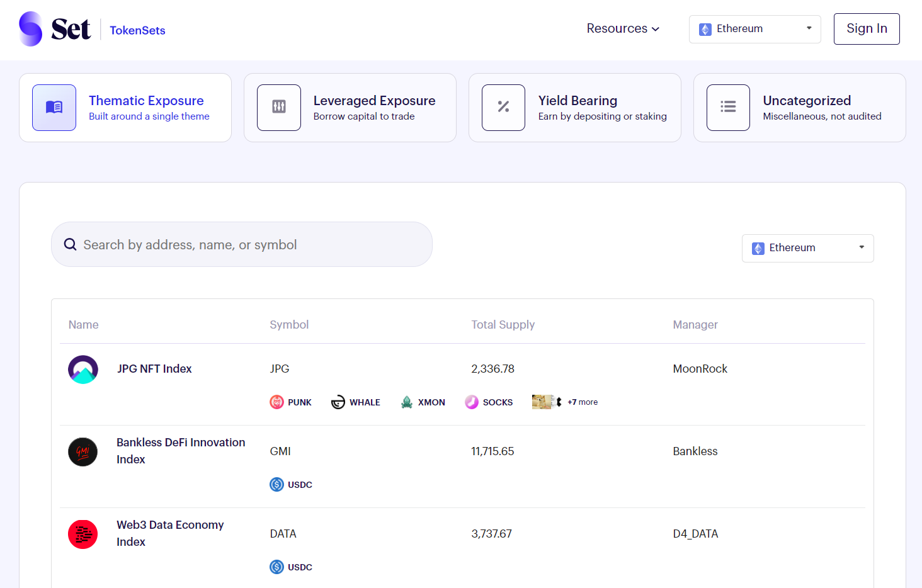Click the WHALE token icon
This screenshot has height=588, width=922.
coord(338,402)
